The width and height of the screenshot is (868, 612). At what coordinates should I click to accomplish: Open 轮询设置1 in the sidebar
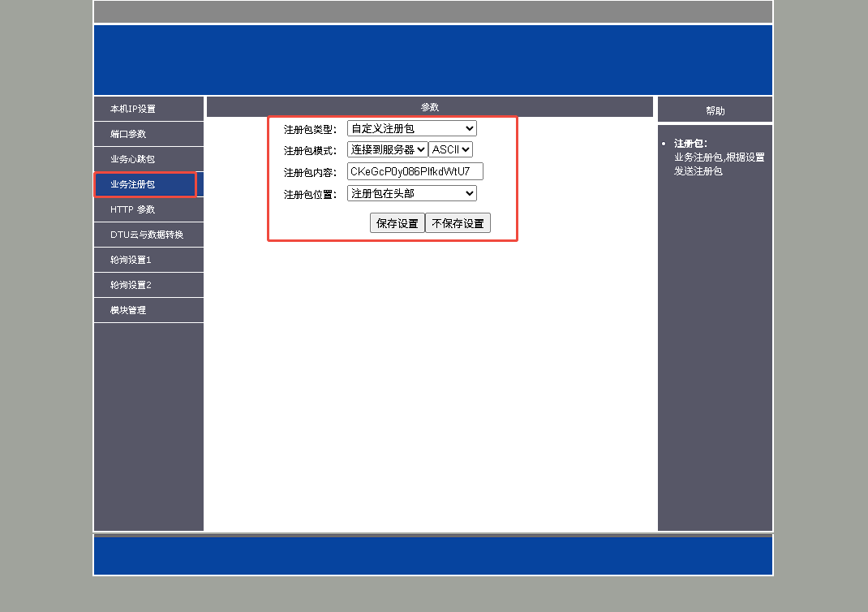pyautogui.click(x=131, y=260)
